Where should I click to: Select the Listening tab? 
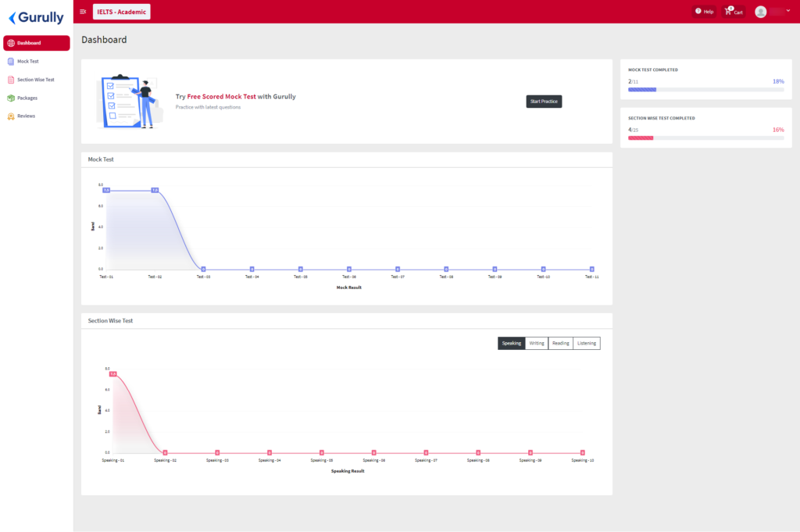tap(586, 343)
